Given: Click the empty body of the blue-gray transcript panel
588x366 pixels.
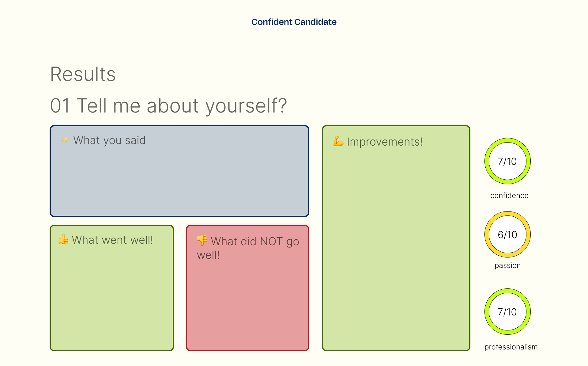Looking at the screenshot, I should pyautogui.click(x=179, y=184).
